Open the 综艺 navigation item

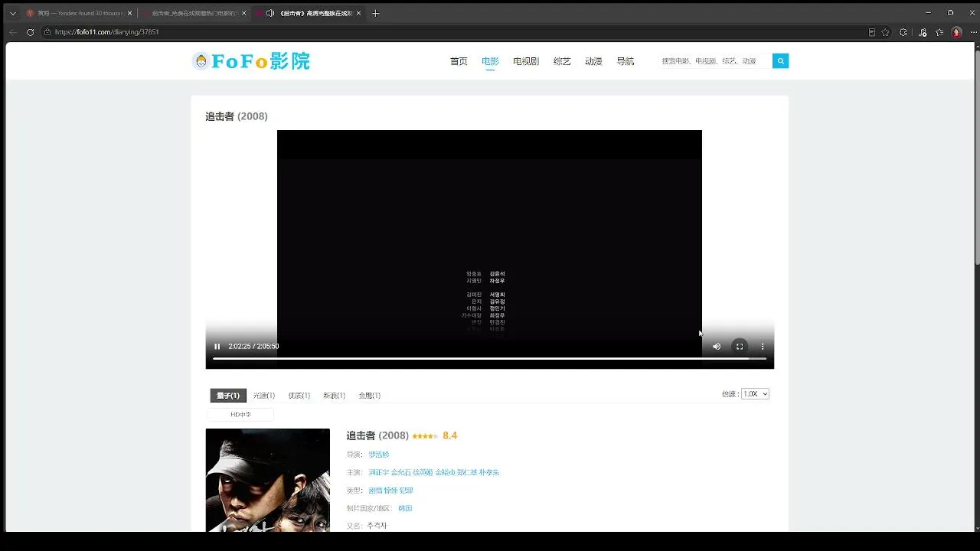[x=562, y=61]
